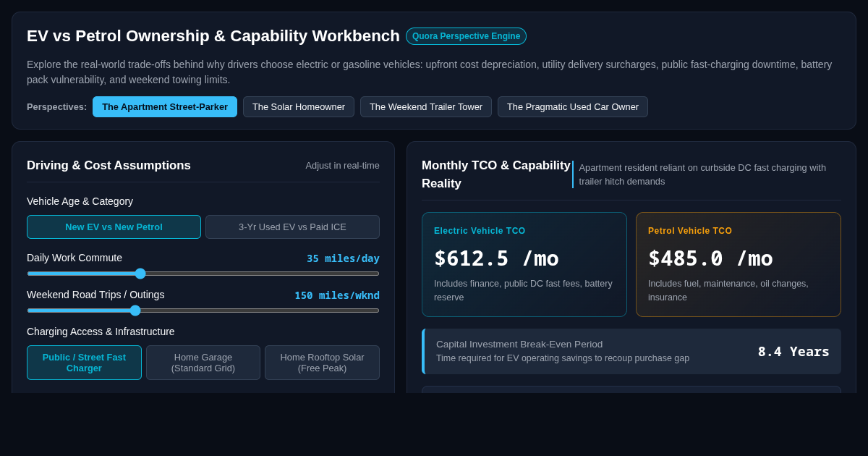This screenshot has height=456, width=868.
Task: Click the 150 miles/wknd value
Action: (x=337, y=295)
